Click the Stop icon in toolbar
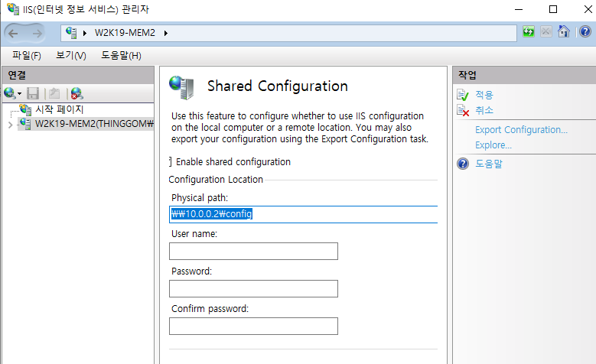 pyautogui.click(x=546, y=31)
